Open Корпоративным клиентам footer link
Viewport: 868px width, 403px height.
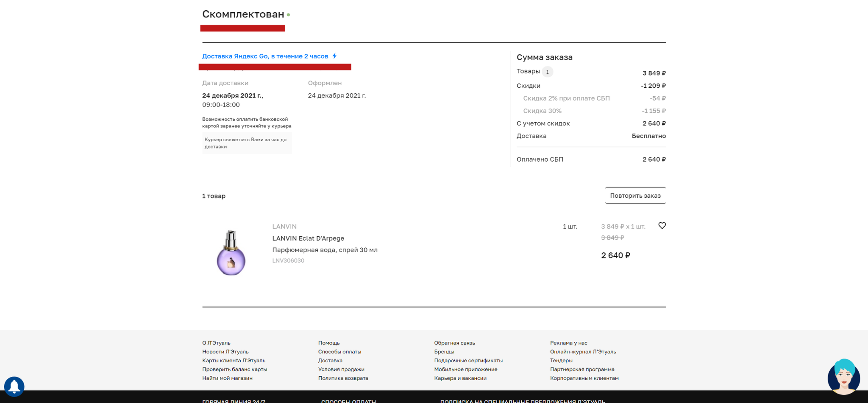pos(584,378)
